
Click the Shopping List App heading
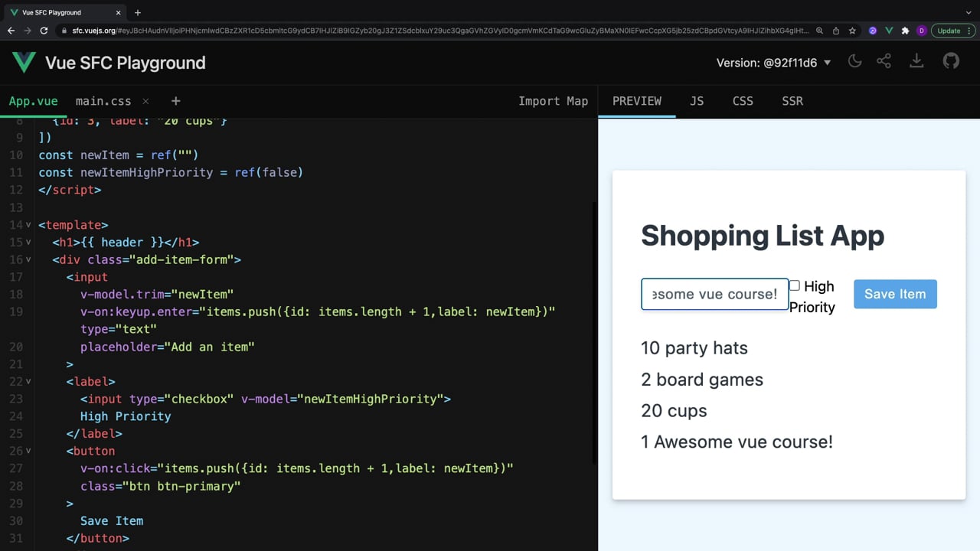click(x=763, y=236)
